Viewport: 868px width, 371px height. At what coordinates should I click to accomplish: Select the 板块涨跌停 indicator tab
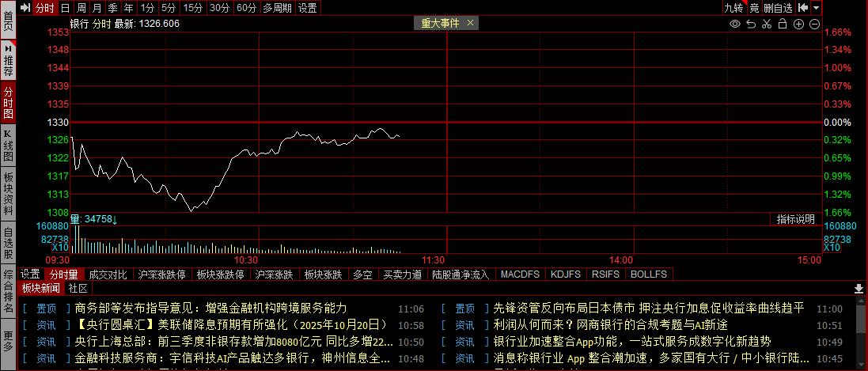point(220,274)
